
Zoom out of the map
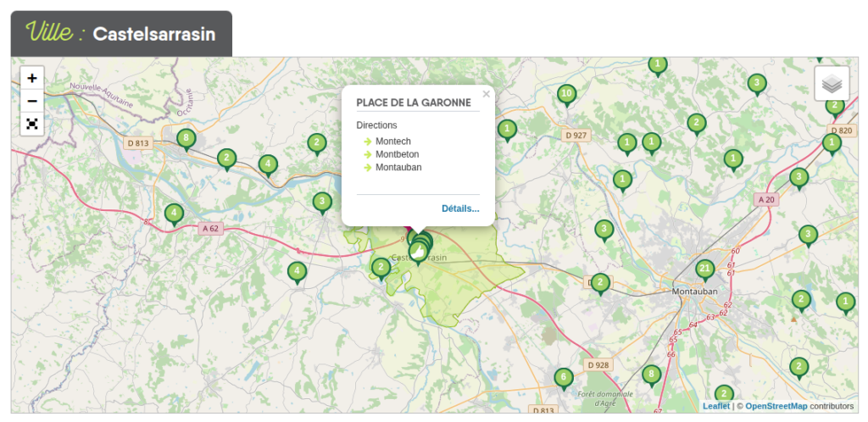[32, 101]
